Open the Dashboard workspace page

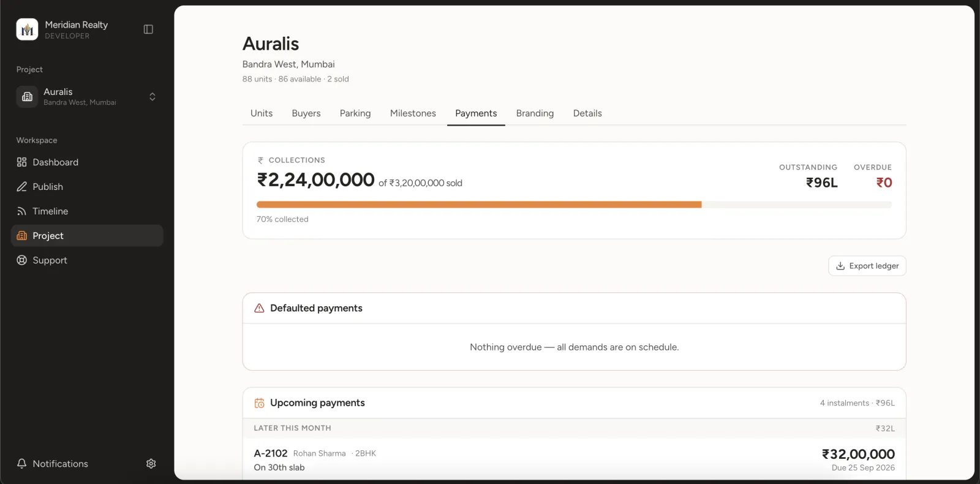[x=87, y=162]
